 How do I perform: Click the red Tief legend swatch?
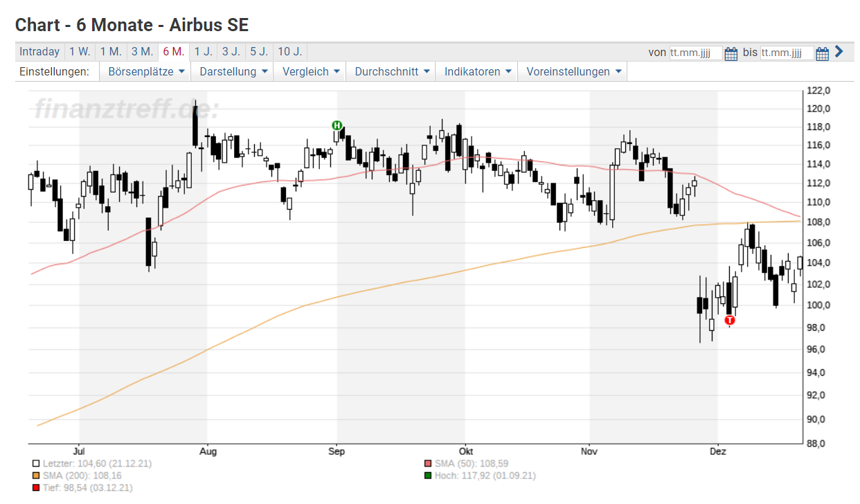click(36, 488)
